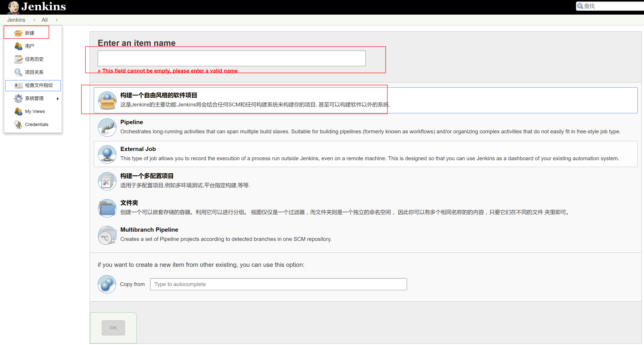Image resolution: width=644 pixels, height=345 pixels.
Task: Expand the Jenkins breadcrumb arrow
Action: click(x=34, y=20)
